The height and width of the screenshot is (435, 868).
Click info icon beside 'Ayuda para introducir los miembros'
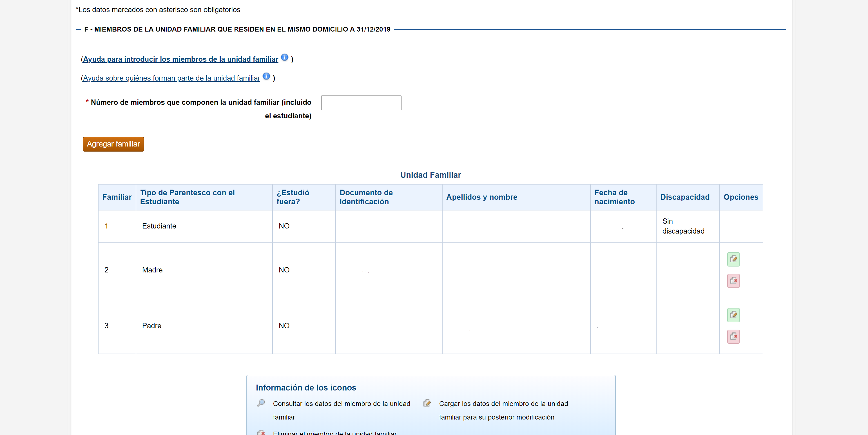tap(284, 57)
